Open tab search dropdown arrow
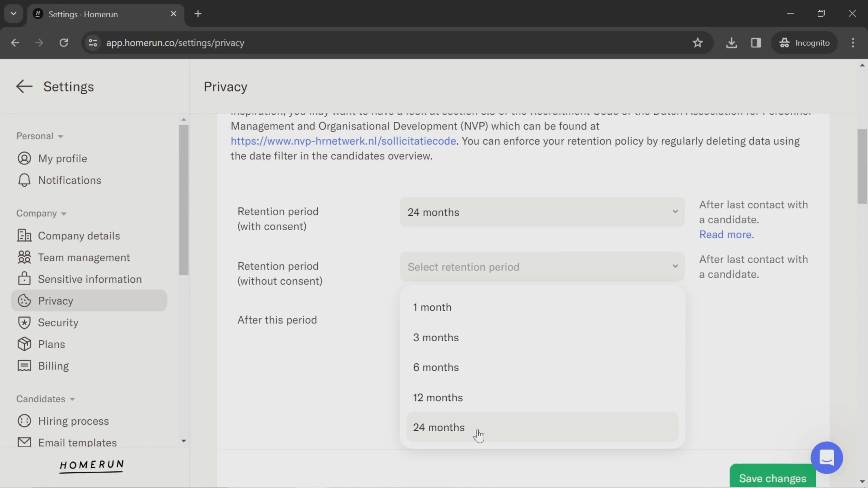This screenshot has width=868, height=488. coord(14,14)
